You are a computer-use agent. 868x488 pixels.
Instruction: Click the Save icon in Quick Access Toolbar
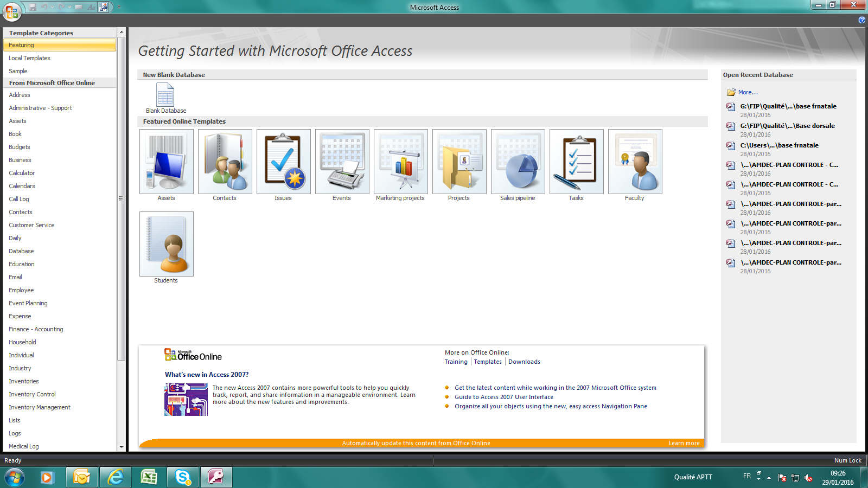pyautogui.click(x=33, y=7)
